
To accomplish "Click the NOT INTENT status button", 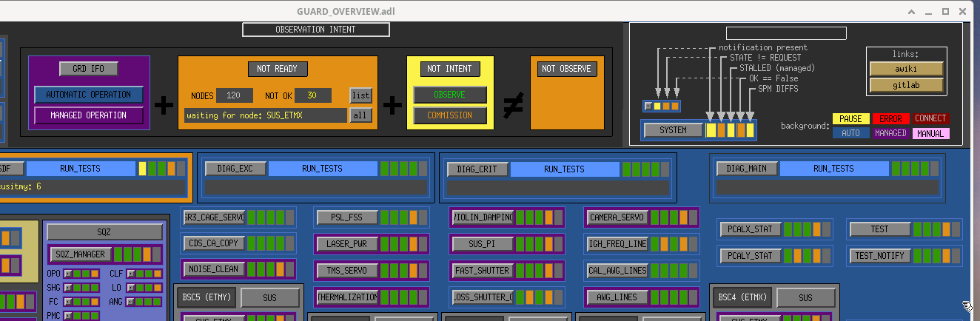I will (451, 69).
